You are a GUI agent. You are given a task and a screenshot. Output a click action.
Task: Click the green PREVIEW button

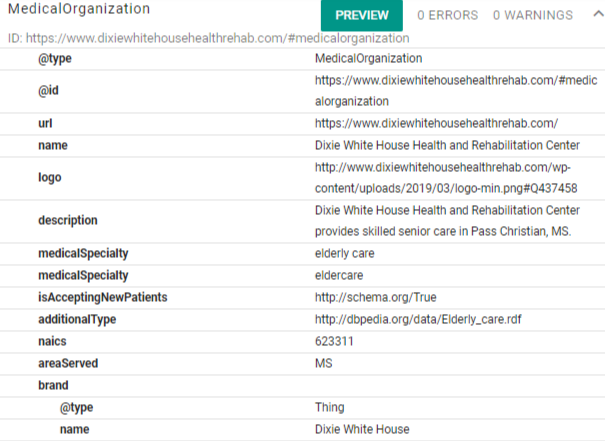click(x=362, y=15)
